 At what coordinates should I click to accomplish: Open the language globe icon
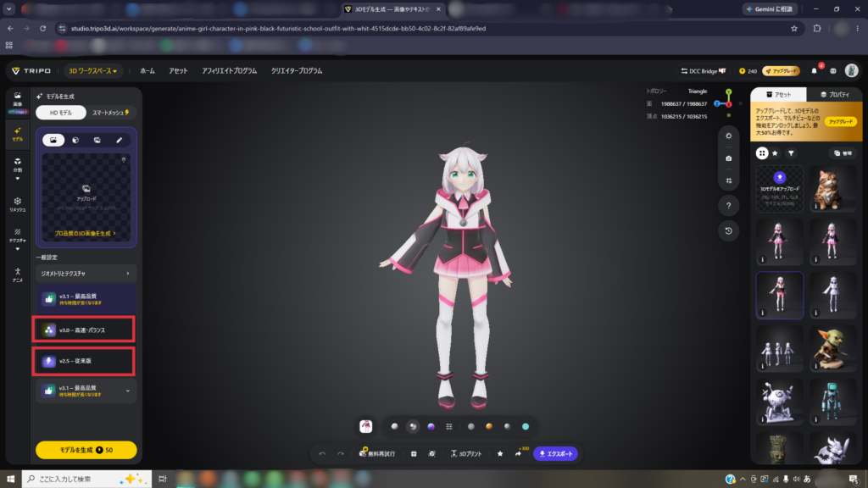(x=832, y=71)
